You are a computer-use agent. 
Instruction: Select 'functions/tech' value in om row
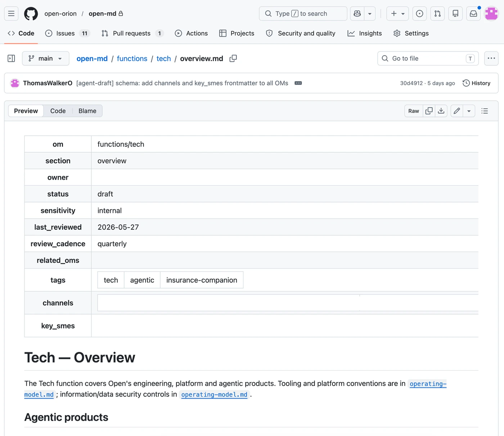pyautogui.click(x=121, y=144)
